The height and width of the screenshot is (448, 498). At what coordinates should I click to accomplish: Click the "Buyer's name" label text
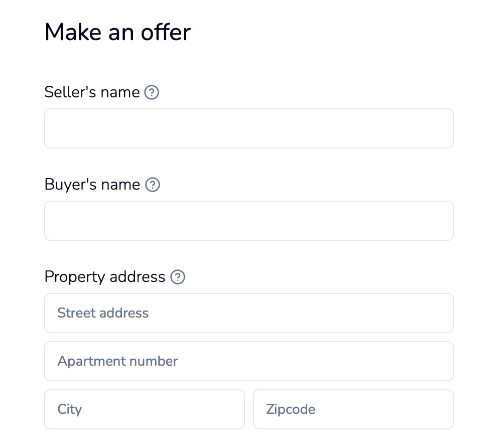tap(92, 185)
